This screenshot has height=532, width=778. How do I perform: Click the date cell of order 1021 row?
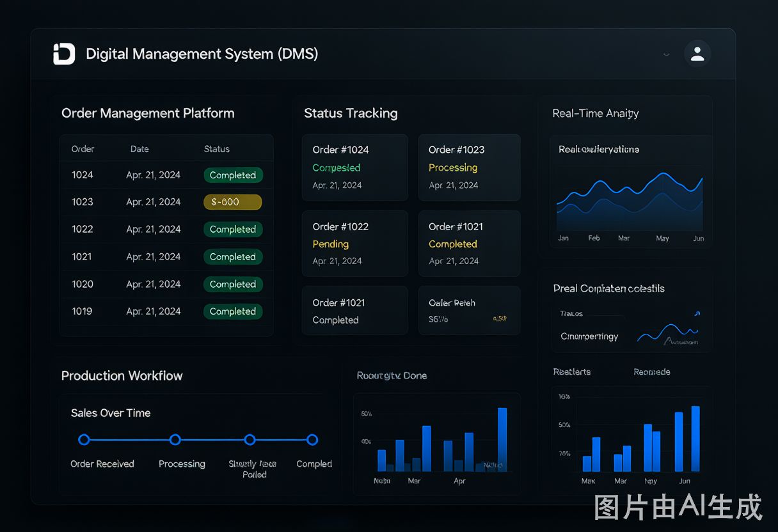(x=154, y=257)
